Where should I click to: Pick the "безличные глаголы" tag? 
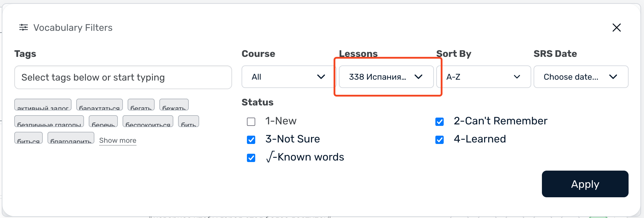pos(49,122)
